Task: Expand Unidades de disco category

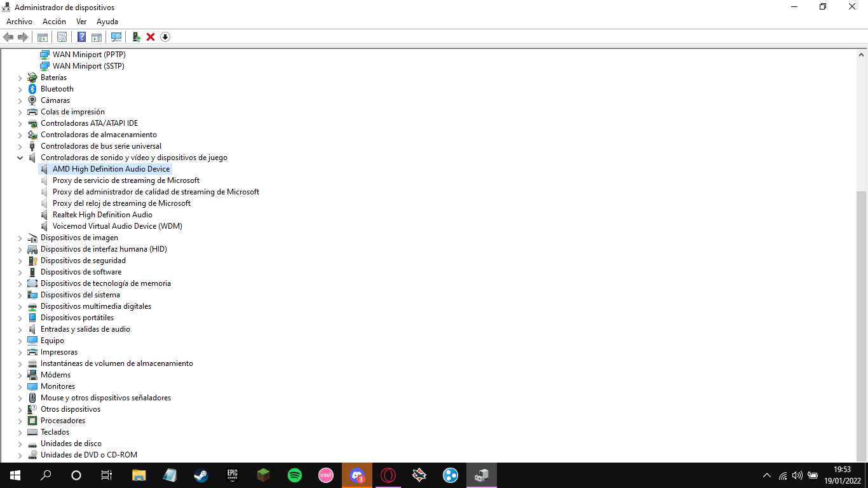Action: pyautogui.click(x=20, y=444)
